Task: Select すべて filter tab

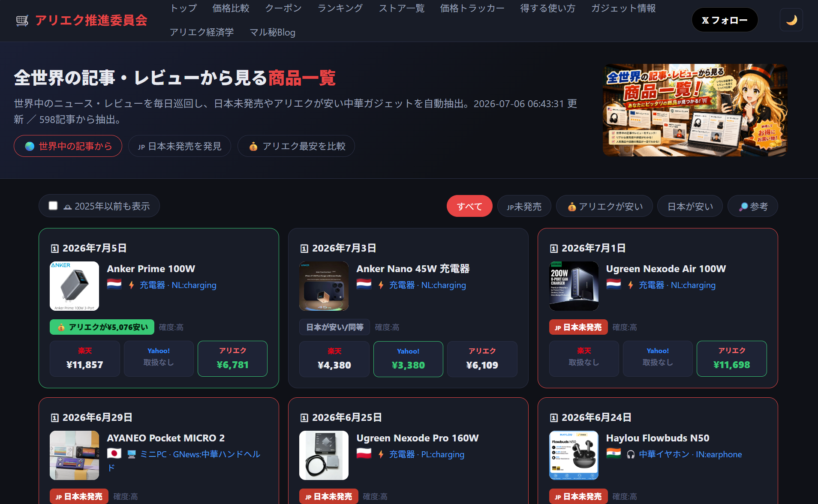Action: pyautogui.click(x=469, y=206)
